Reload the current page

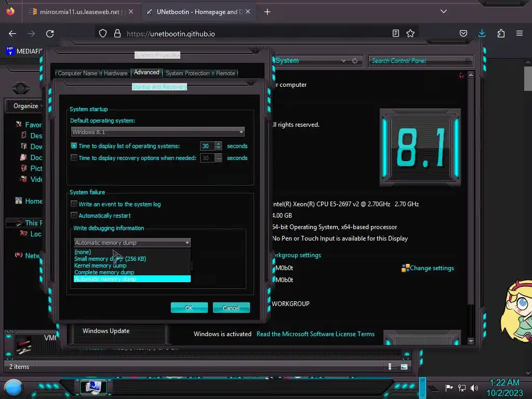click(x=50, y=34)
